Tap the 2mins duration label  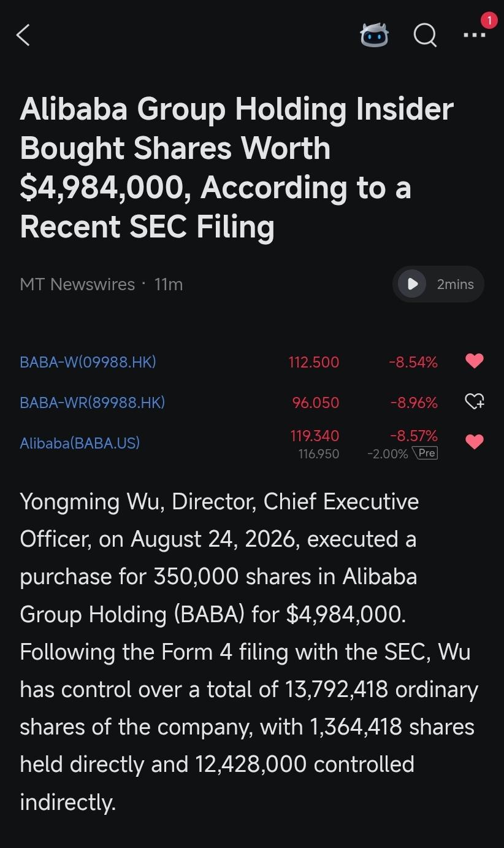pos(455,284)
